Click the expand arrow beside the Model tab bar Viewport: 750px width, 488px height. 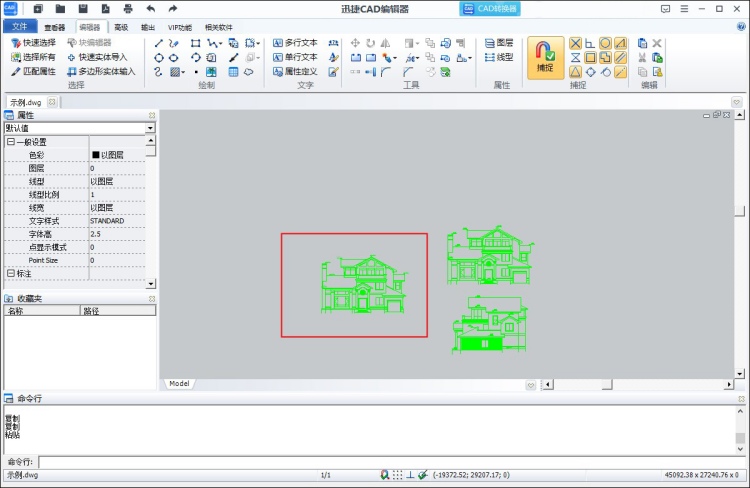[530, 385]
